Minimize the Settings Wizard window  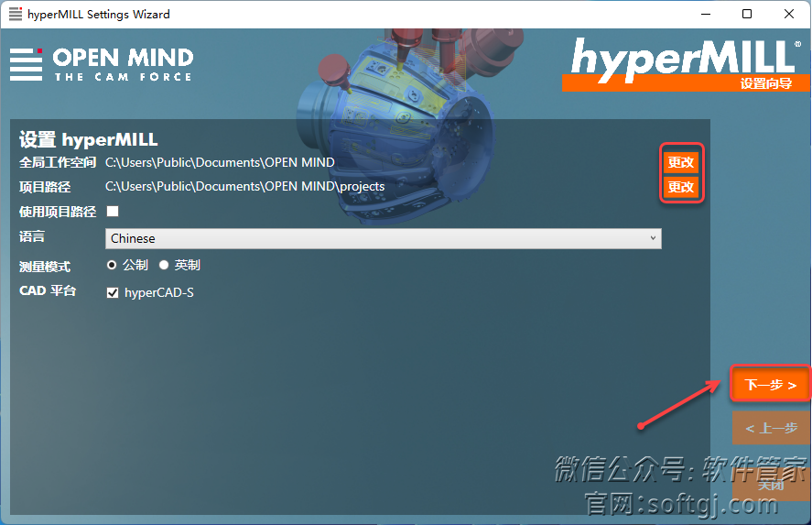tap(705, 14)
